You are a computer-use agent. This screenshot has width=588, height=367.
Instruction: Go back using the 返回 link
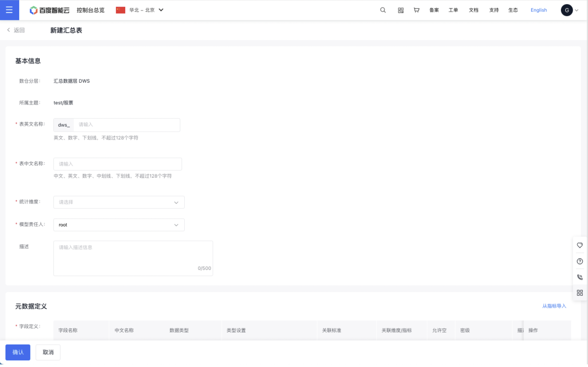(x=16, y=30)
